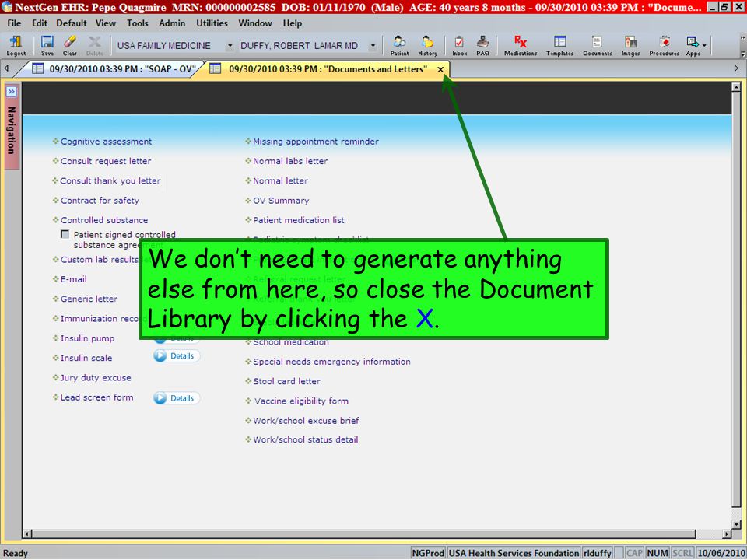This screenshot has height=560, width=747.
Task: Check Patient signed controlled substance agreement
Action: pyautogui.click(x=65, y=234)
